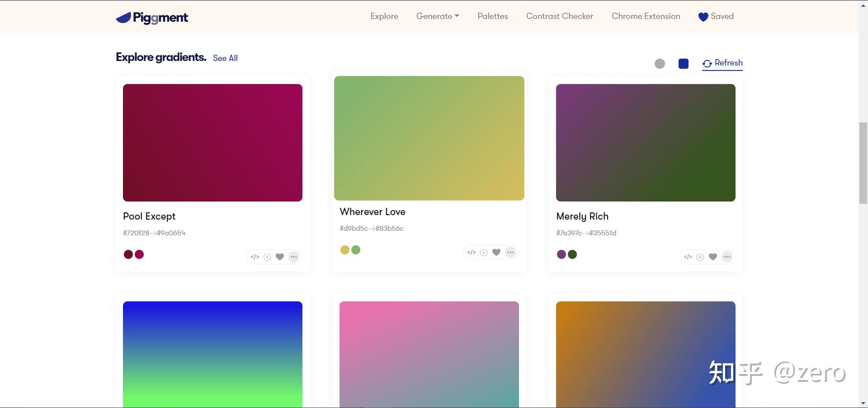Open the Palettes page
The image size is (868, 408).
point(493,16)
